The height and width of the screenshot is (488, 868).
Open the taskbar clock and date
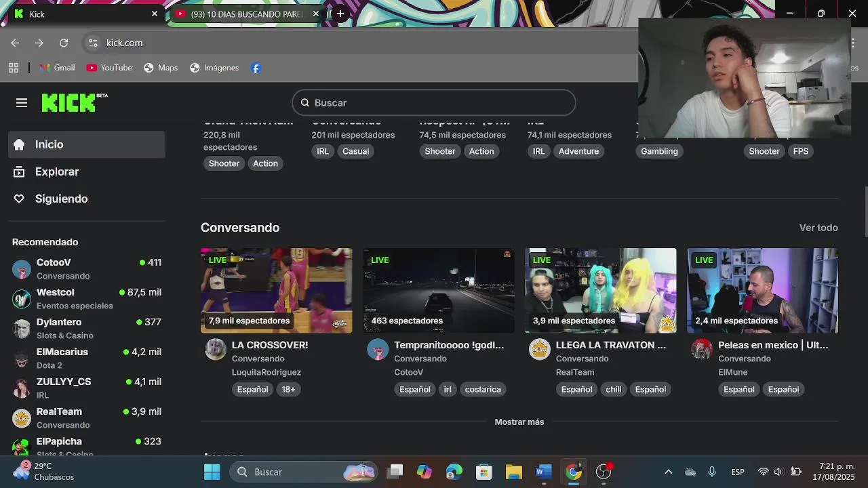833,472
